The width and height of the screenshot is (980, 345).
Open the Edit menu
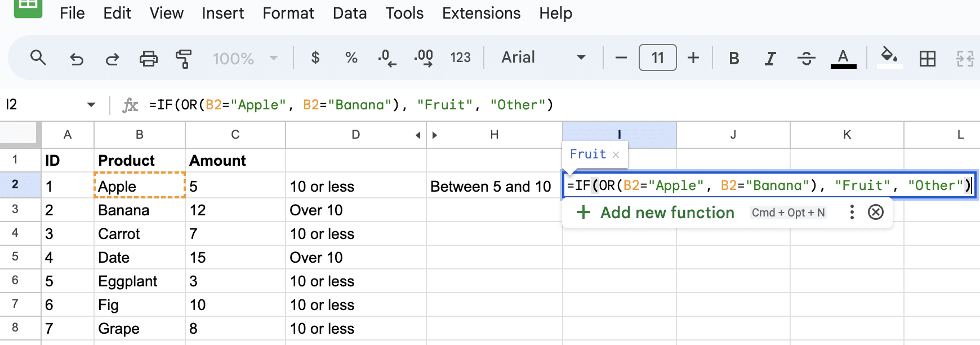117,13
